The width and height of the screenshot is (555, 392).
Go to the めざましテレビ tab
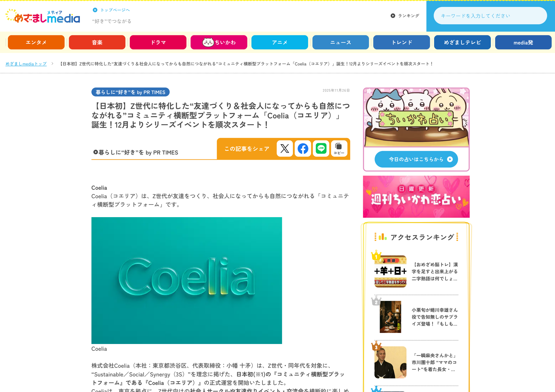point(462,42)
